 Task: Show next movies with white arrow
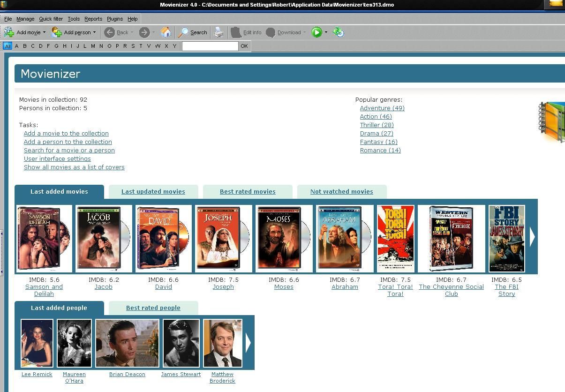tap(532, 237)
